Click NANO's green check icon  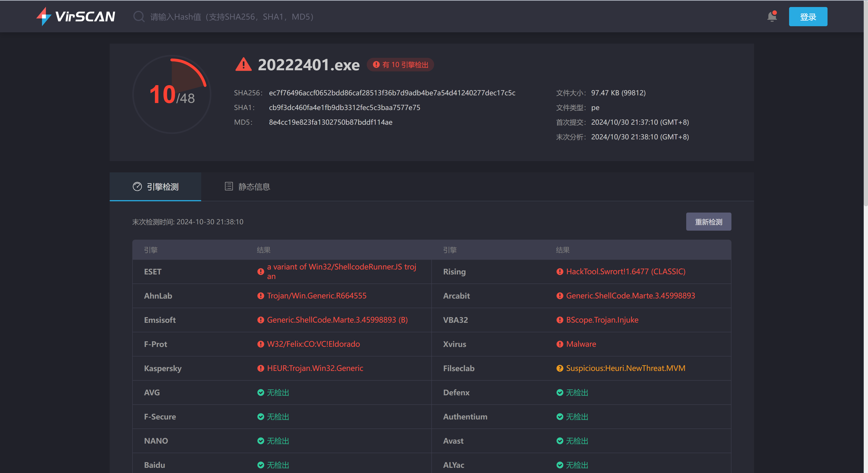(260, 441)
